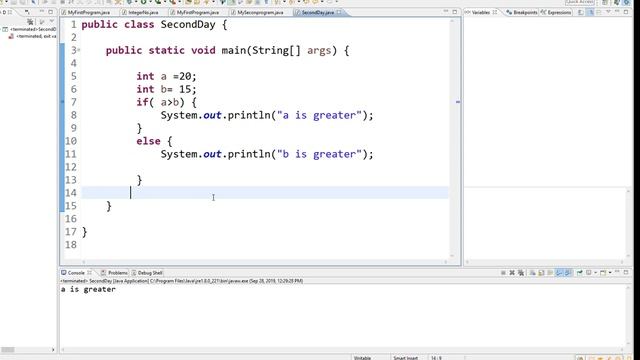Switch to the SecondDay.java editor tab

click(x=318, y=13)
